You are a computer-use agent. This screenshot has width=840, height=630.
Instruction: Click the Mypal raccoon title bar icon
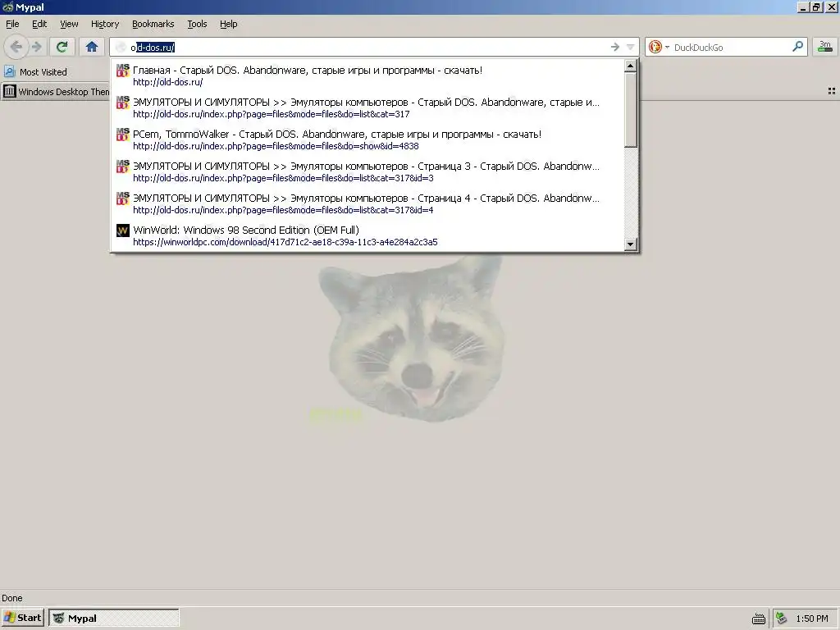[7, 7]
